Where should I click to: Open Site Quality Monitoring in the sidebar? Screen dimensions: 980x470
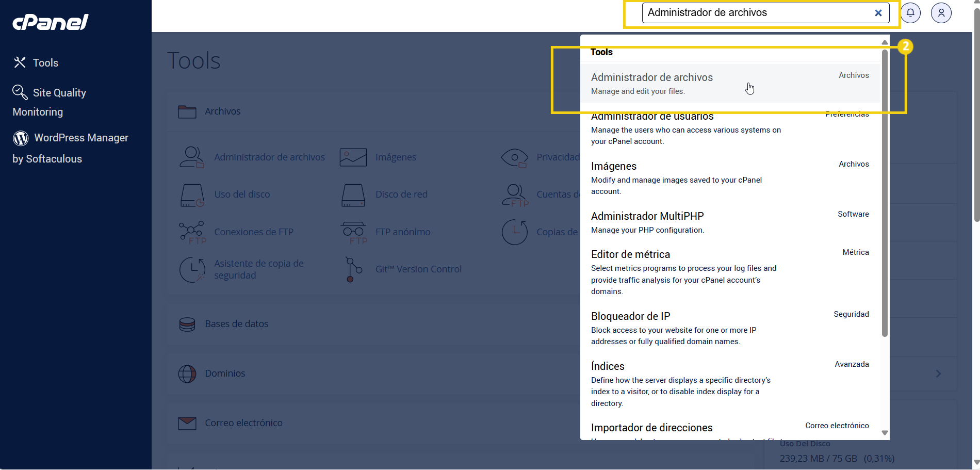click(x=50, y=102)
